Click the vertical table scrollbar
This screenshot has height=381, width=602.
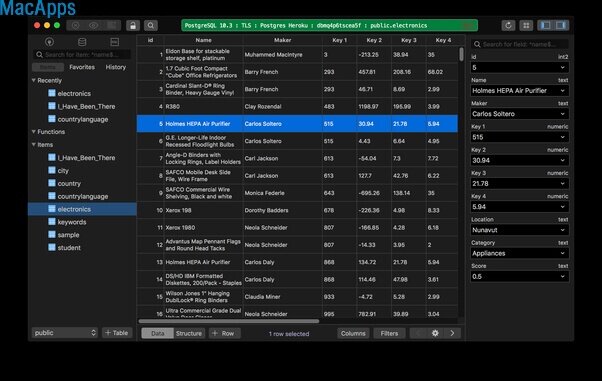tap(461, 55)
